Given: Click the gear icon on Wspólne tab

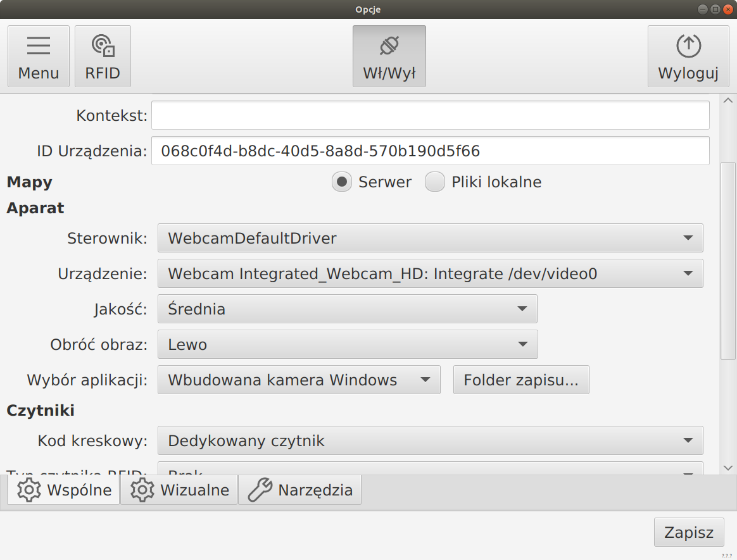Looking at the screenshot, I should pos(28,490).
